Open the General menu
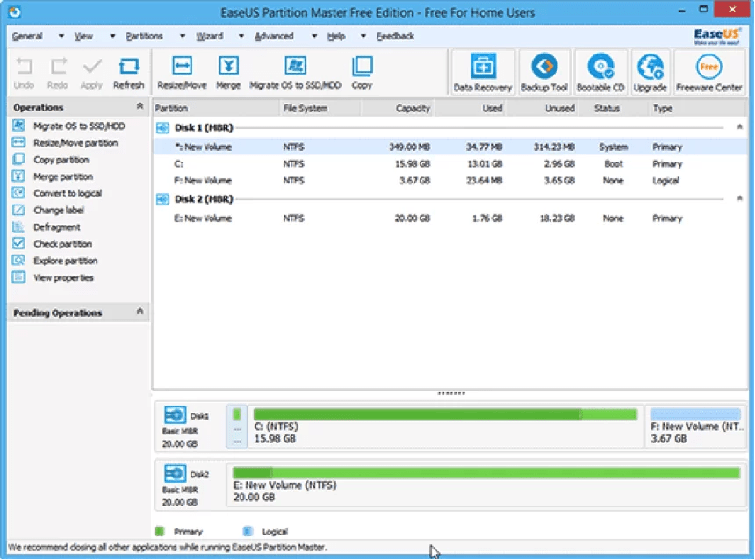 click(27, 37)
